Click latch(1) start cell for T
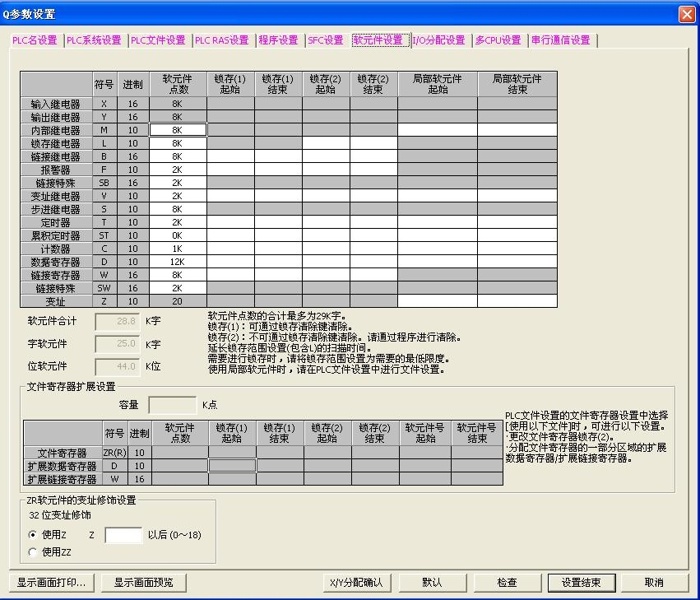The height and width of the screenshot is (600, 700). pyautogui.click(x=230, y=222)
